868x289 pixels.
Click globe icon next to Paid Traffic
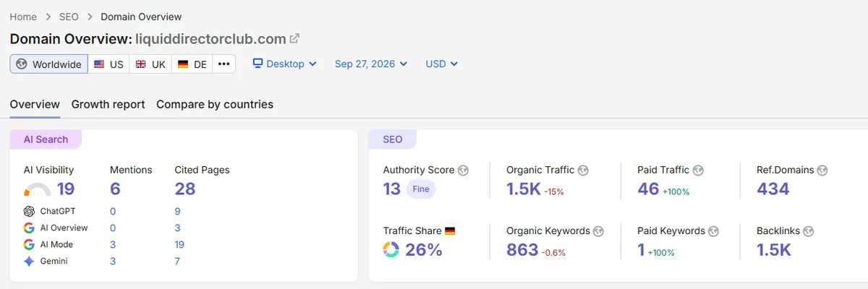point(698,171)
